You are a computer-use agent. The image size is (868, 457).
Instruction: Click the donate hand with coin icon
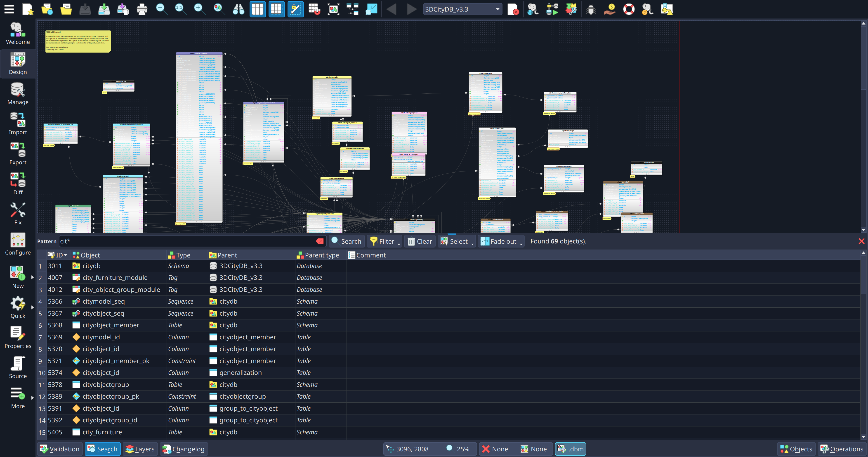click(610, 9)
